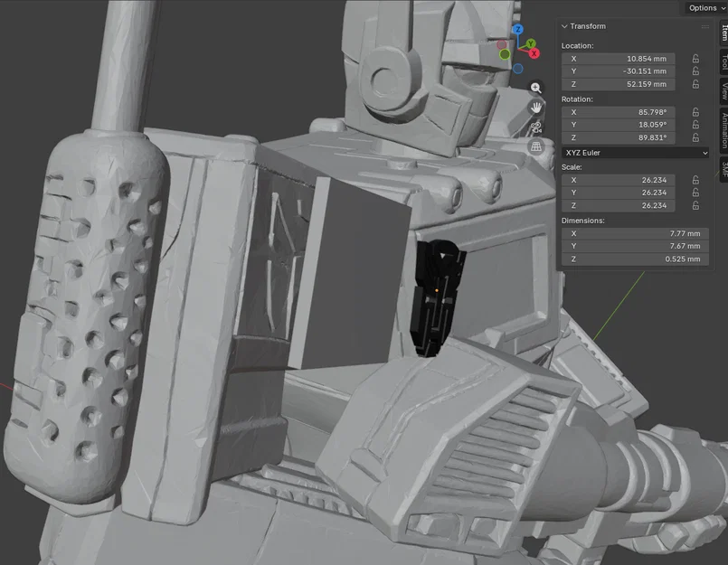
Task: Toggle lock for Scale Z
Action: pyautogui.click(x=695, y=205)
